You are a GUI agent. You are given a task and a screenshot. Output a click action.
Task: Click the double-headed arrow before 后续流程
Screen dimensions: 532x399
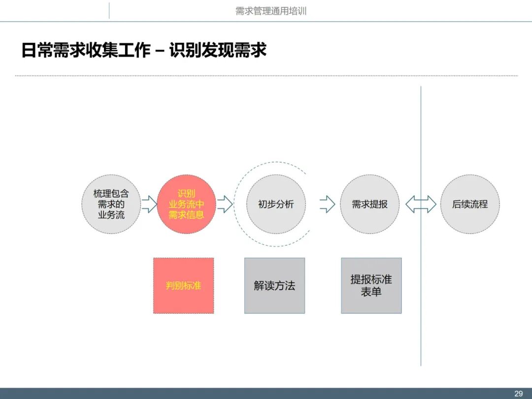coord(420,203)
